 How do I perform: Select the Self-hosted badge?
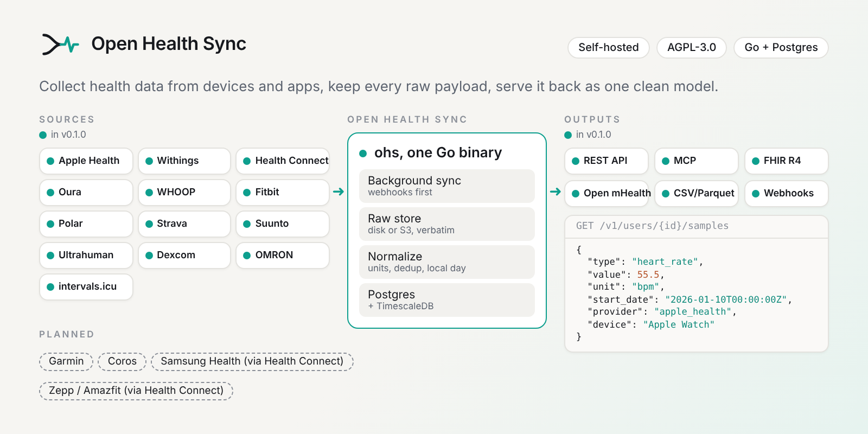(x=609, y=47)
